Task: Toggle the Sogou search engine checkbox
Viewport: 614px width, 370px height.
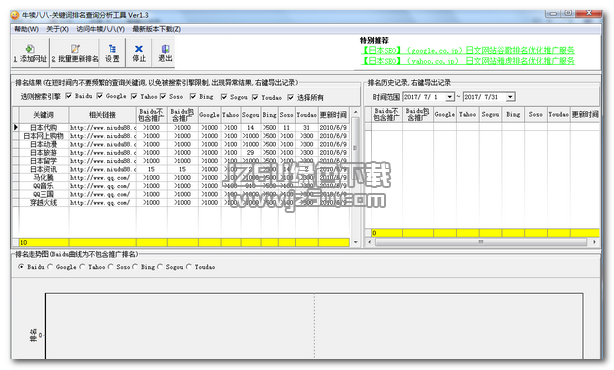Action: (x=224, y=97)
